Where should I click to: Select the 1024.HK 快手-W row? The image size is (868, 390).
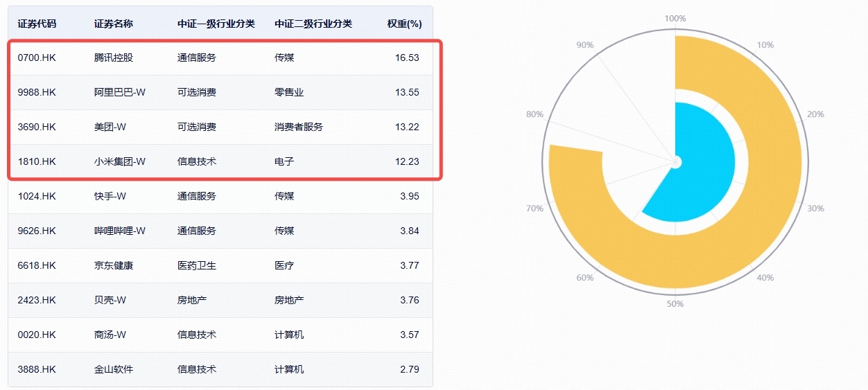[220, 196]
